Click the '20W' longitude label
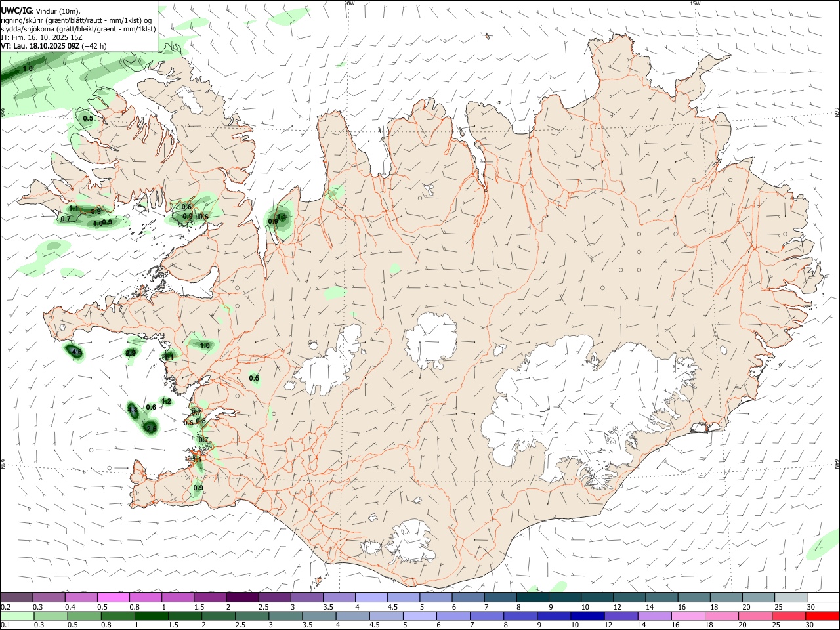The image size is (840, 630). (x=349, y=3)
